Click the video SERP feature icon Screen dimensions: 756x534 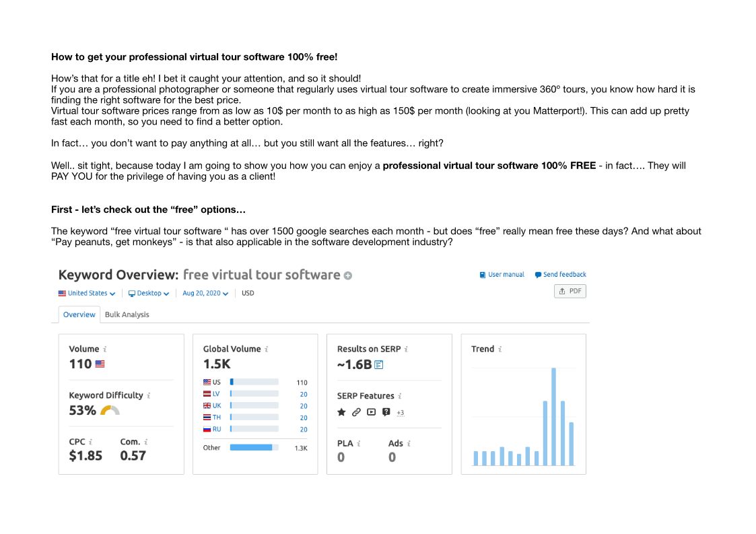point(371,412)
